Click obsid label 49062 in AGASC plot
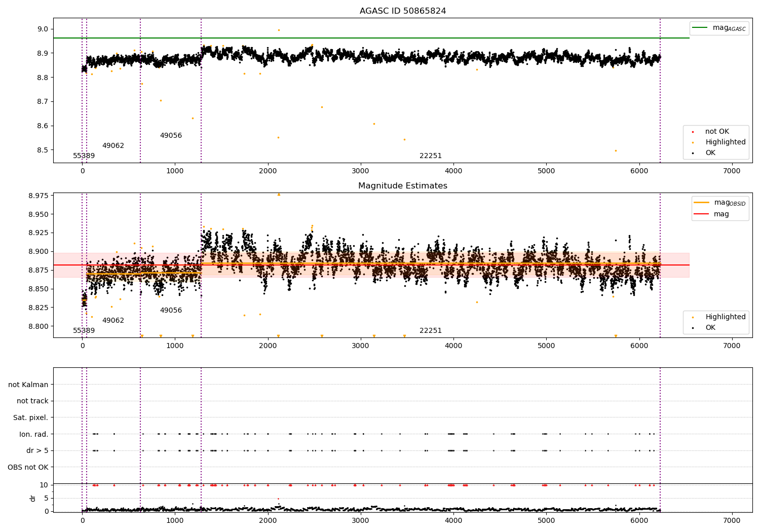This screenshot has height=532, width=760. [113, 145]
